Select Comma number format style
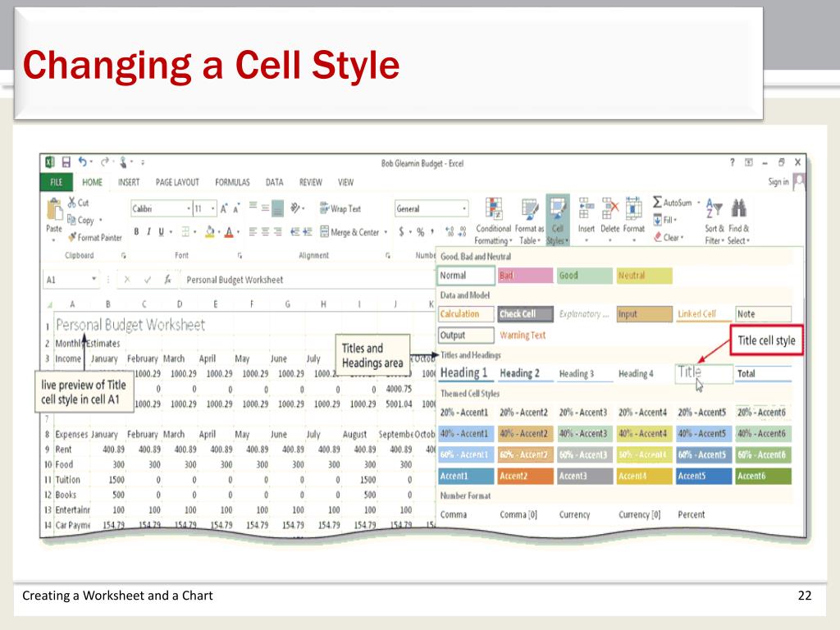This screenshot has width=840, height=630. click(454, 514)
